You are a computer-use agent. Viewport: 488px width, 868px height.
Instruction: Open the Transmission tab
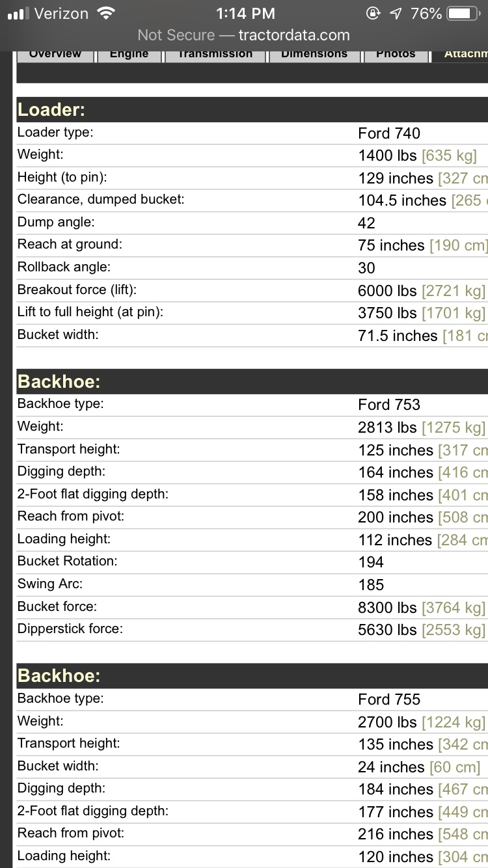pyautogui.click(x=215, y=55)
